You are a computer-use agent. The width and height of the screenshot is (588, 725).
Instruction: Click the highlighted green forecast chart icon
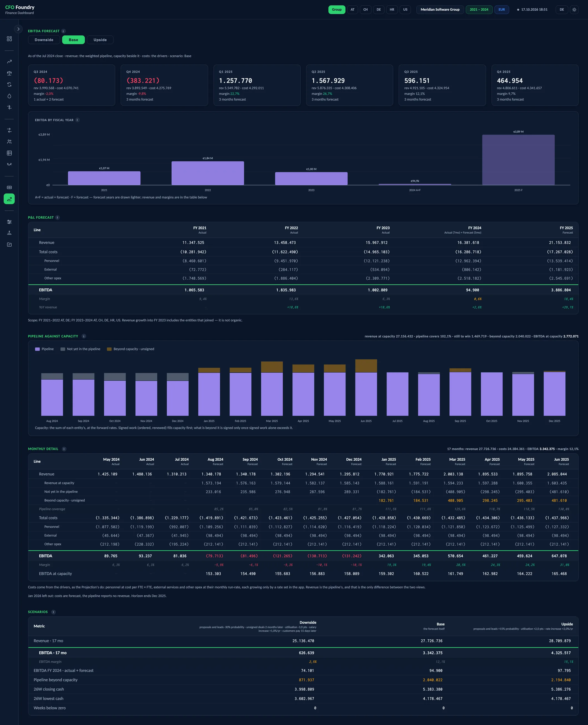(9, 199)
